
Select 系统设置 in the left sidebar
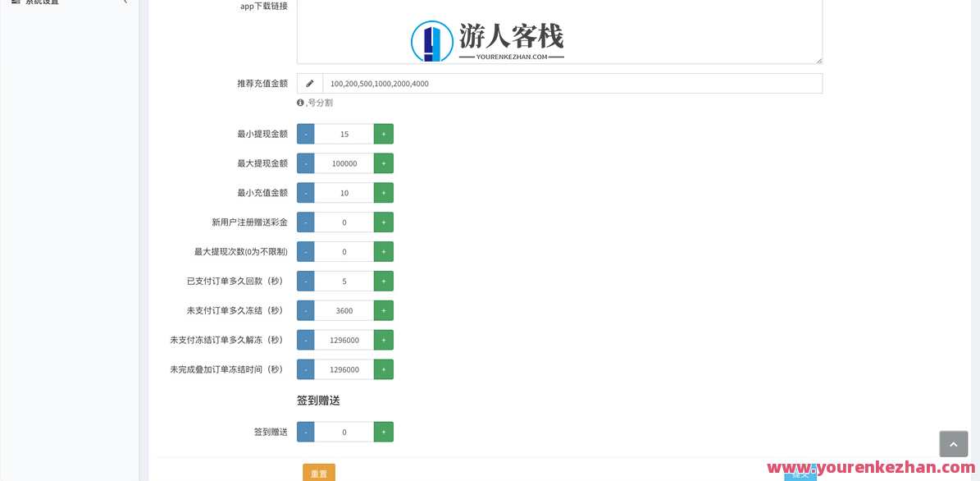(x=43, y=2)
